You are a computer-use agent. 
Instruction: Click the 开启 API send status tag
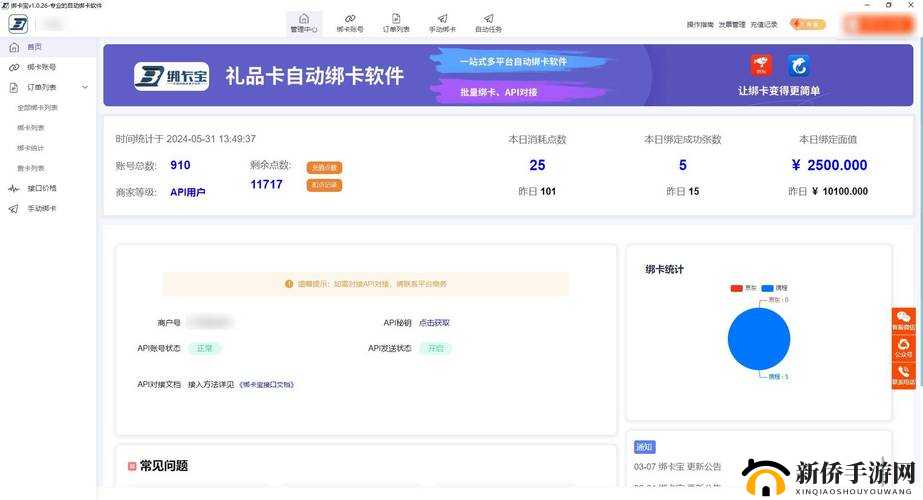pos(436,349)
